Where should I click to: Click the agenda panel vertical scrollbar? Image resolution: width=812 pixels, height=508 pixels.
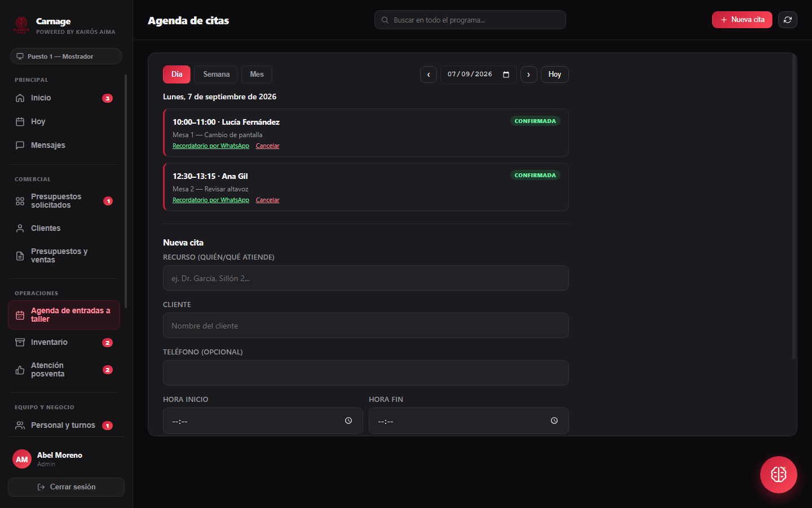794,207
